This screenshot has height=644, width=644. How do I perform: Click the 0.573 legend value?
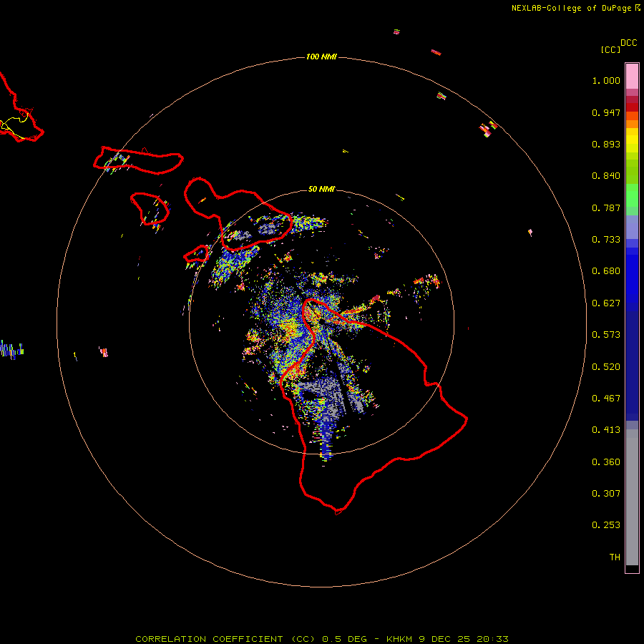606,335
